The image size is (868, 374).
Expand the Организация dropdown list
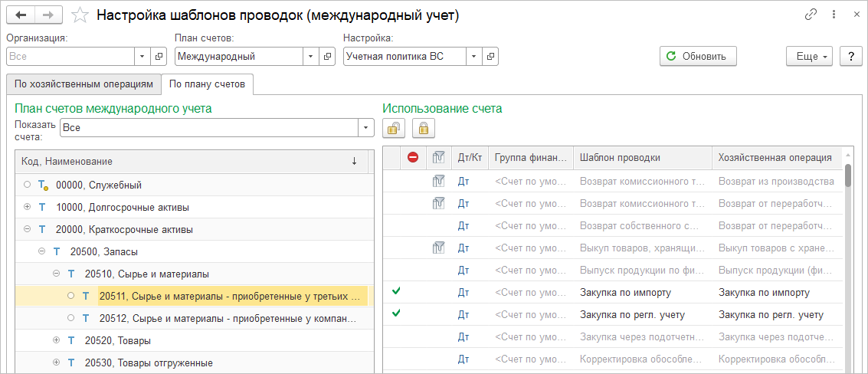pos(142,56)
